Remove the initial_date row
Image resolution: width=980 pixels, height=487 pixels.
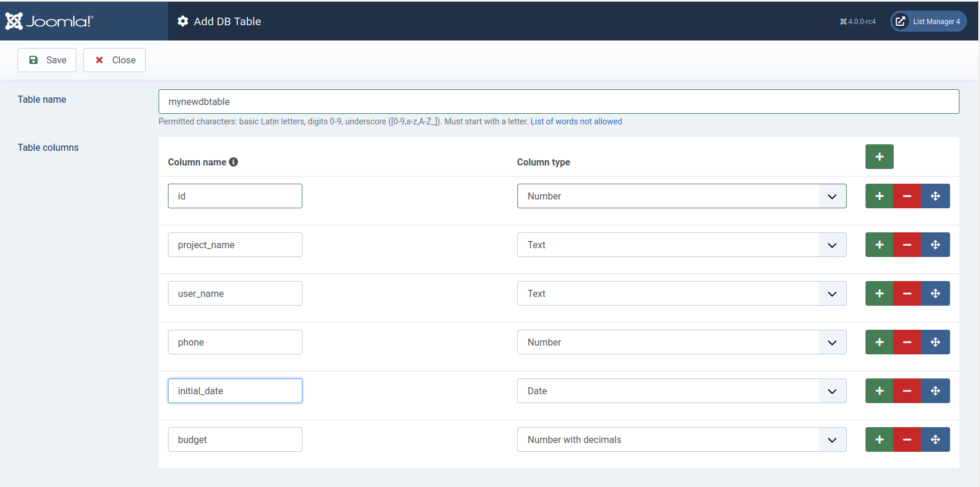click(x=907, y=391)
